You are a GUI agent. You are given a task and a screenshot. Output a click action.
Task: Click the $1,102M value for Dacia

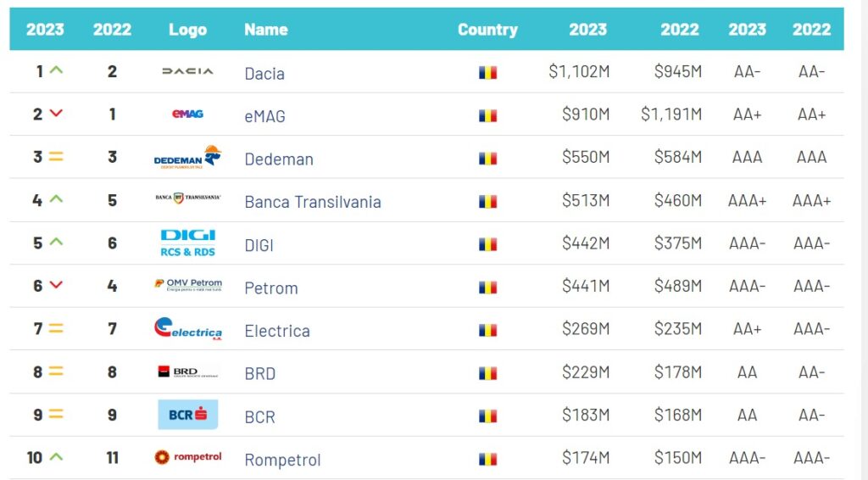(579, 72)
